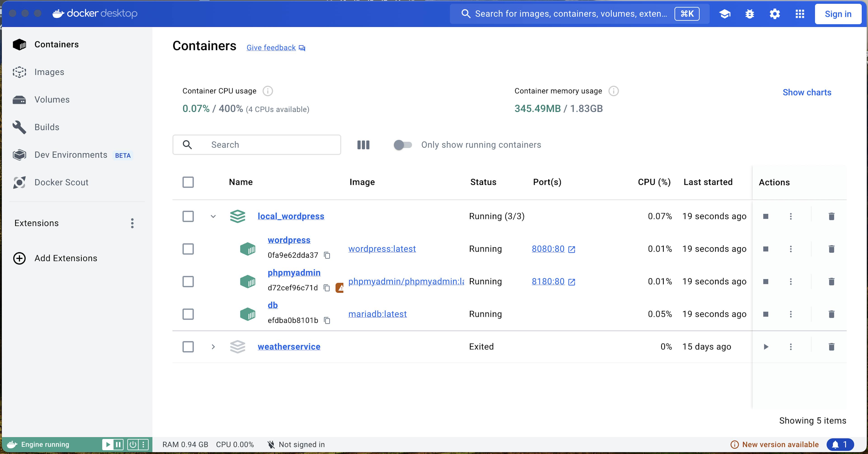Image resolution: width=868 pixels, height=454 pixels.
Task: Open port 8080:80 external link icon
Action: [x=571, y=249]
